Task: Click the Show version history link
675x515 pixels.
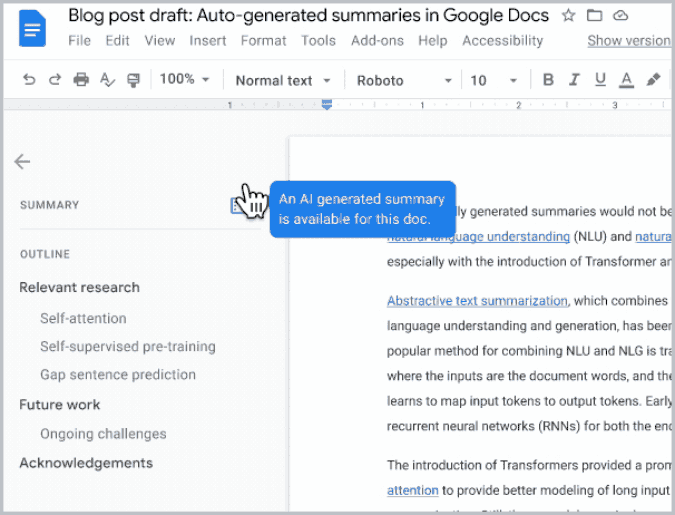Action: [x=629, y=40]
